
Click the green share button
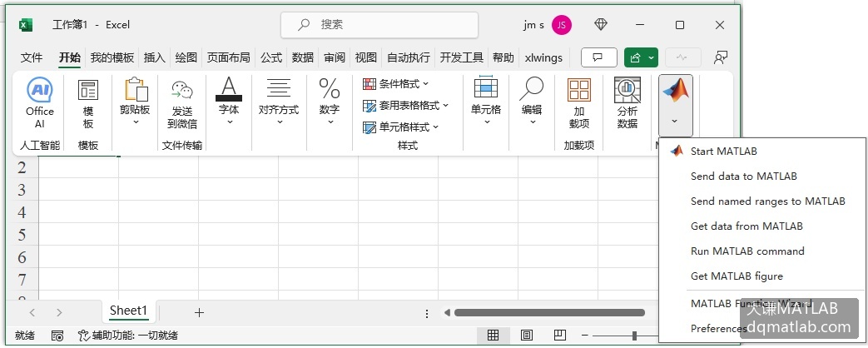[641, 57]
